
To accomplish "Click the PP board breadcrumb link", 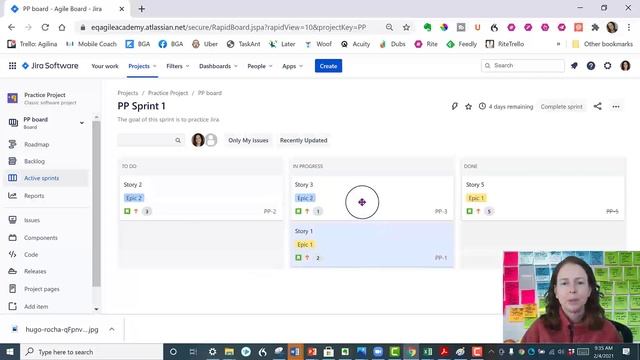I will click(x=210, y=93).
